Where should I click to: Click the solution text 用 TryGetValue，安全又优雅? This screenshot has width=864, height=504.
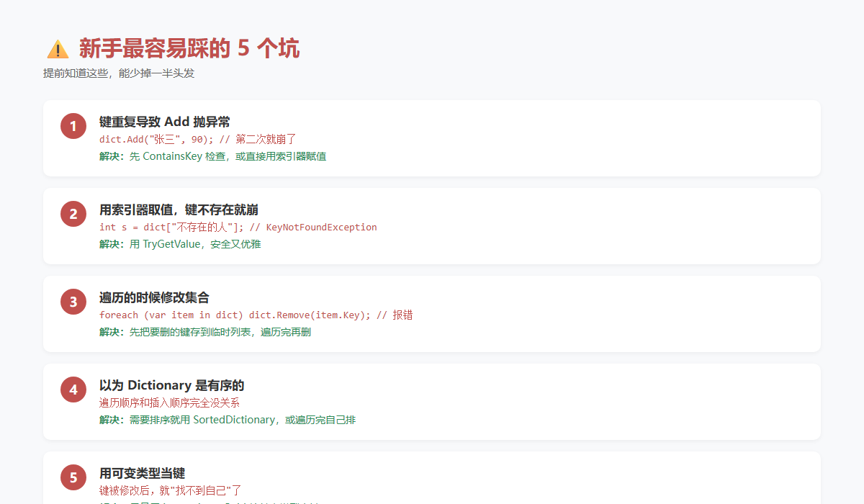tap(180, 244)
